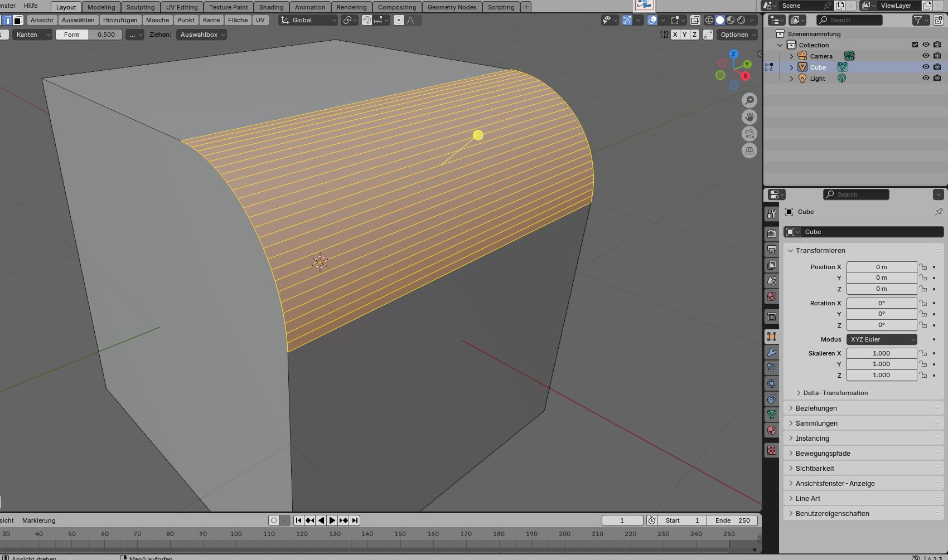The image size is (948, 560).
Task: Toggle X axis mirror
Action: point(675,35)
